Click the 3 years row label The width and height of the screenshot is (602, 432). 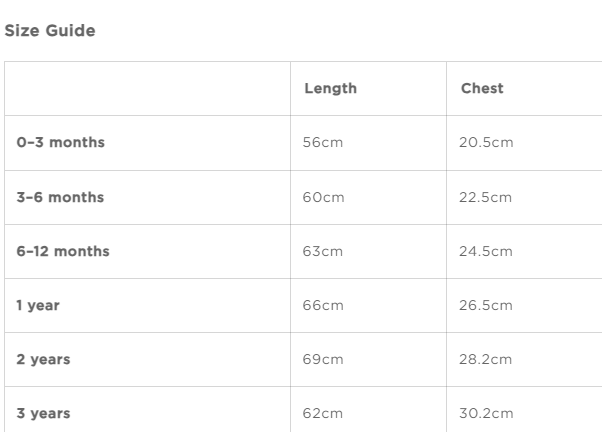point(43,413)
